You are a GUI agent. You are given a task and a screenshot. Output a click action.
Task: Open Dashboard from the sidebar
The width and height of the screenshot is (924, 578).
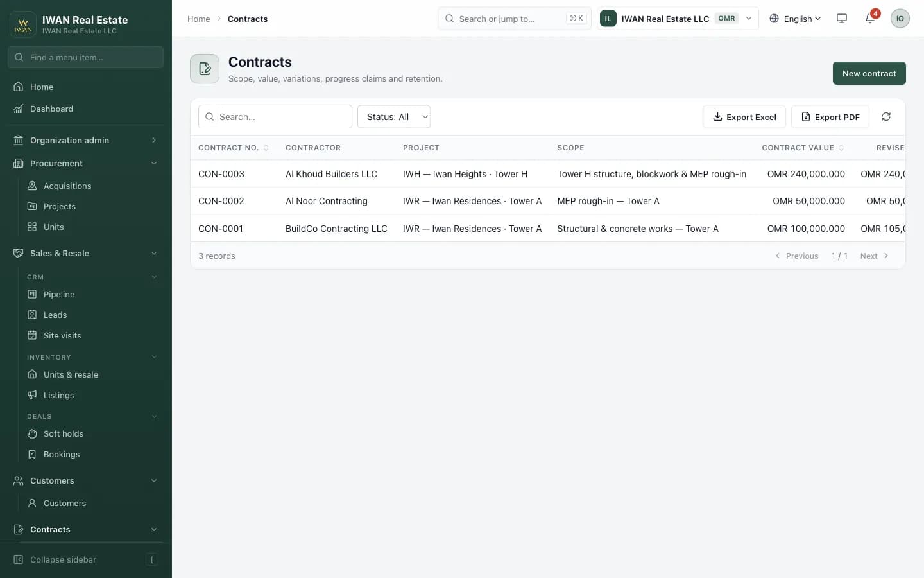[86, 109]
